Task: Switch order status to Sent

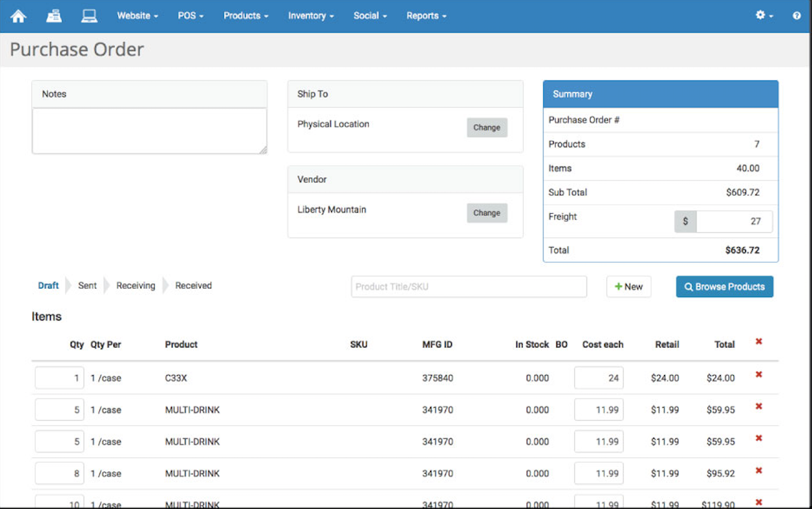Action: [x=87, y=286]
